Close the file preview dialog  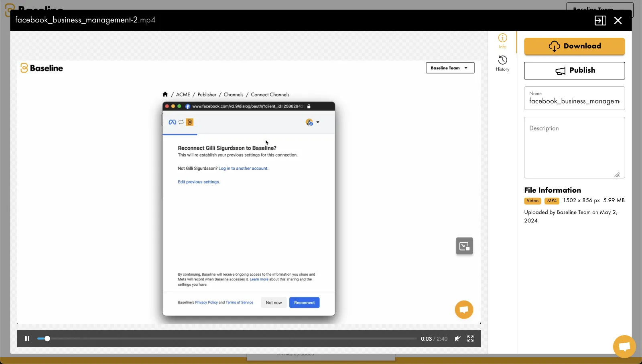coord(618,20)
